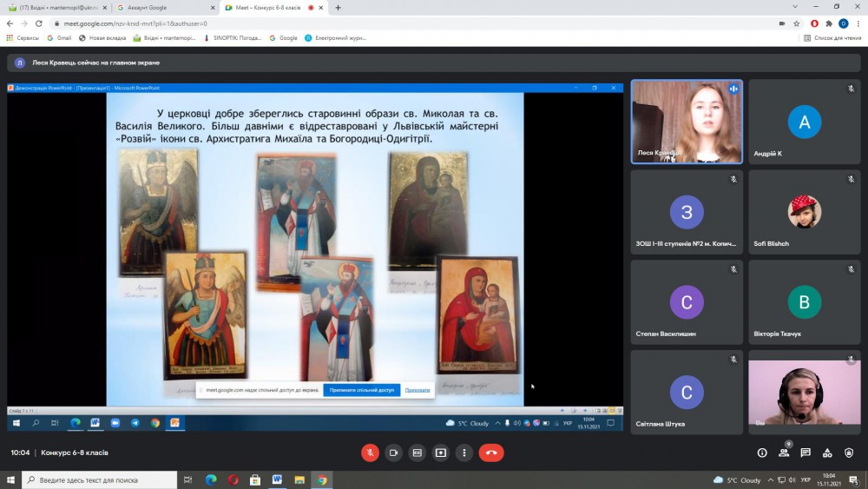Image resolution: width=868 pixels, height=489 pixels.
Task: Open the Новая вкладка bookmark
Action: click(102, 37)
